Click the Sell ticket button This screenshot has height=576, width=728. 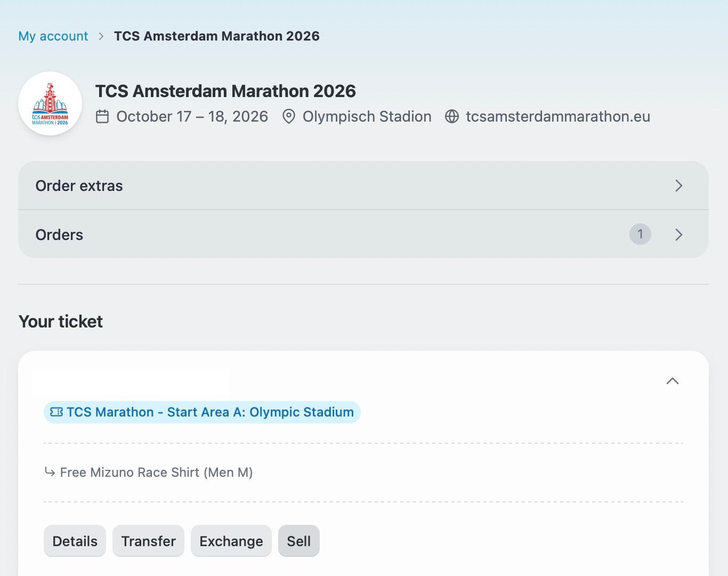[299, 541]
